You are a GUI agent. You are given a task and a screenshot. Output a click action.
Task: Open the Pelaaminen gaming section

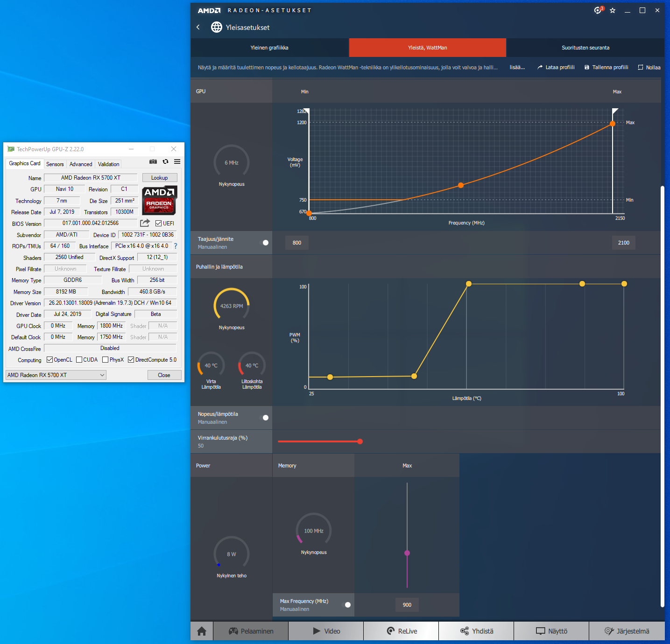251,631
